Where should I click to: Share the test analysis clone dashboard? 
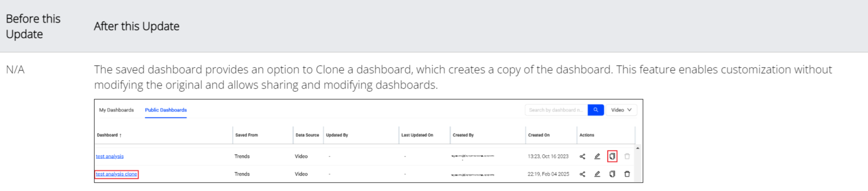coord(582,174)
